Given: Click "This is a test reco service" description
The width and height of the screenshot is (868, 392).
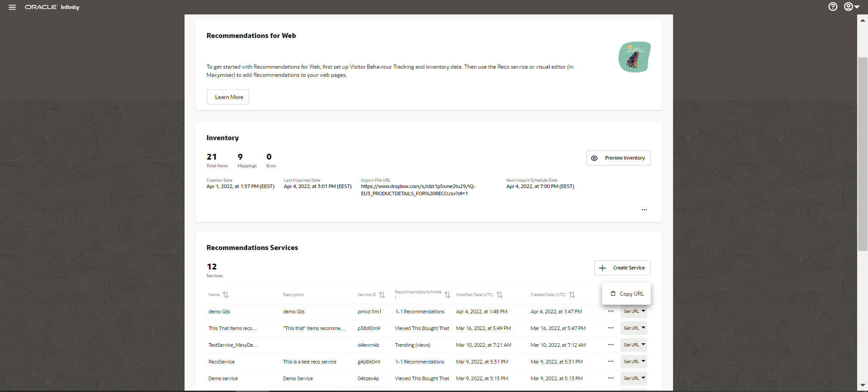Looking at the screenshot, I should pos(310,362).
